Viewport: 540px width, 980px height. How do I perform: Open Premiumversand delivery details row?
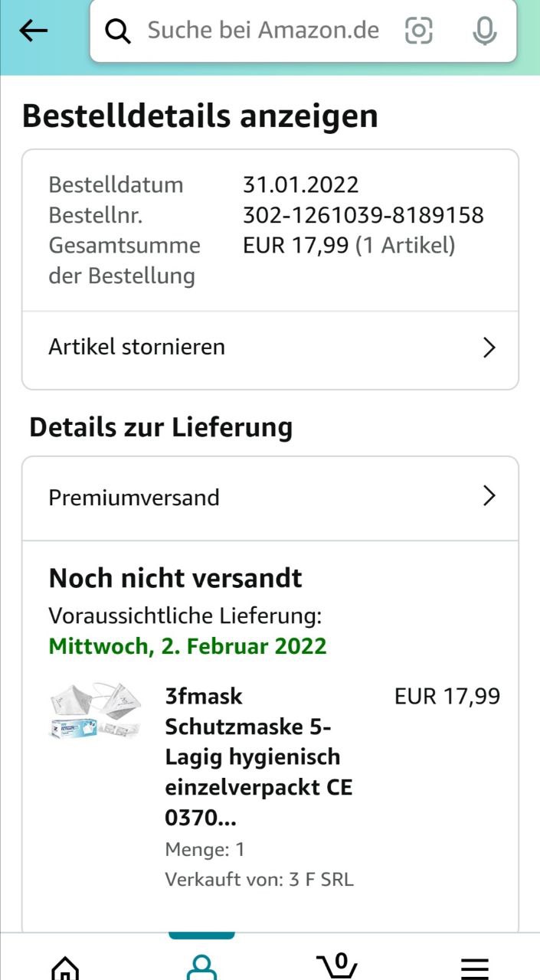click(x=134, y=498)
